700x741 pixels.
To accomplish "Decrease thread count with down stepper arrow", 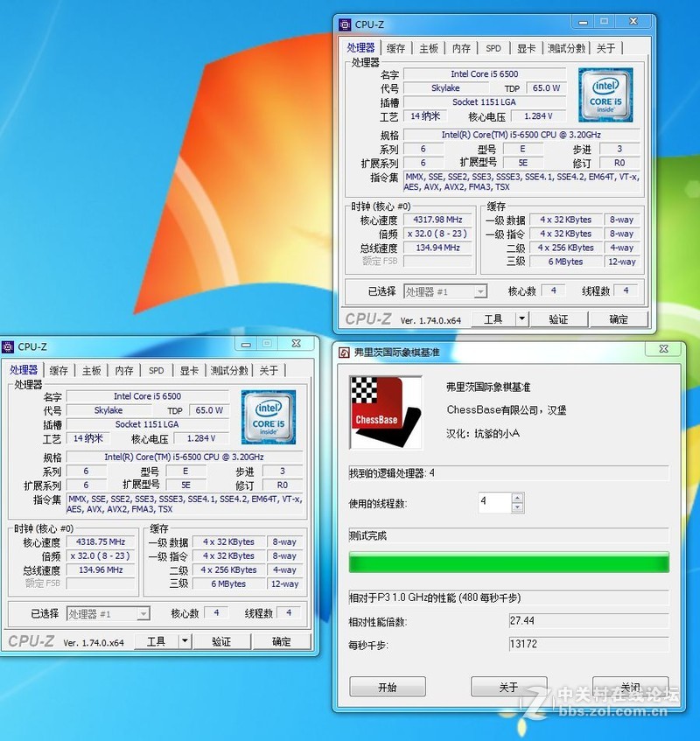I will click(517, 508).
